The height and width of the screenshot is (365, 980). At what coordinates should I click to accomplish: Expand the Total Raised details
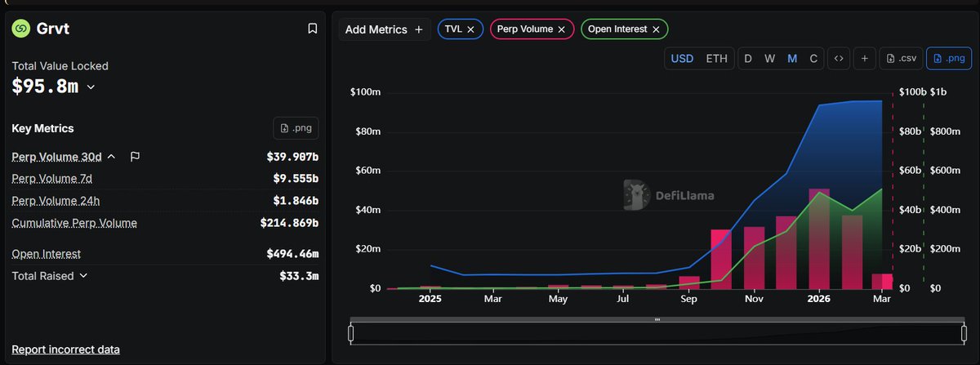83,276
